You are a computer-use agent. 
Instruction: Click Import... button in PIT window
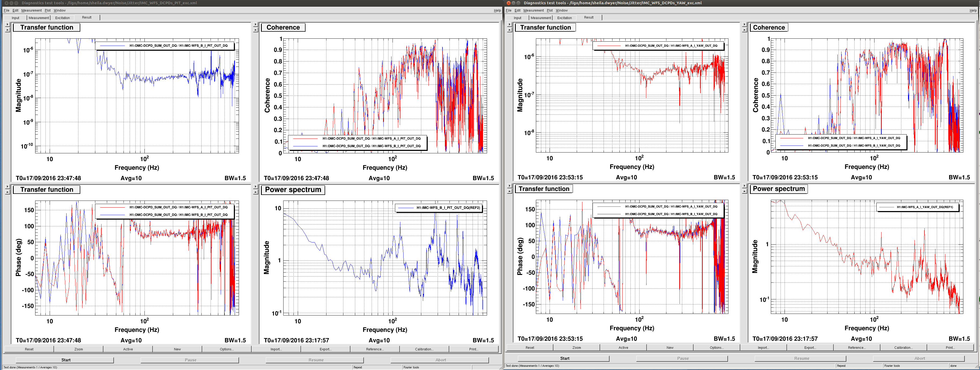276,349
